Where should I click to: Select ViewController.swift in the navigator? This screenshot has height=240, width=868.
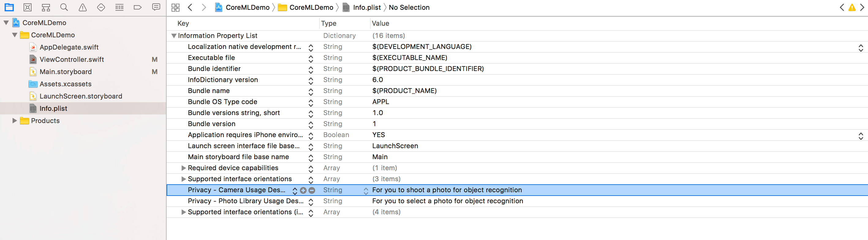(x=72, y=60)
